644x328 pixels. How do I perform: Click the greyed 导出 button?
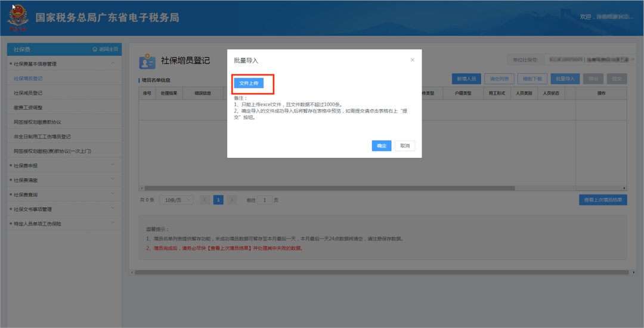pos(593,79)
